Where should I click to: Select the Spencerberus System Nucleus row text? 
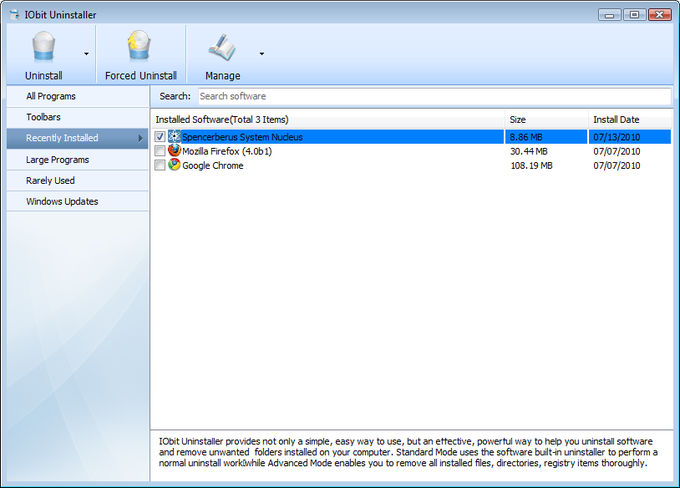(242, 137)
